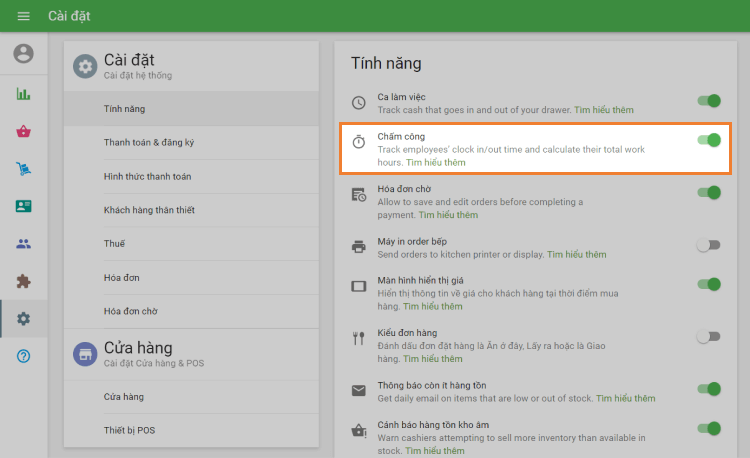This screenshot has height=458, width=750.
Task: Click the user account avatar icon
Action: [x=23, y=54]
